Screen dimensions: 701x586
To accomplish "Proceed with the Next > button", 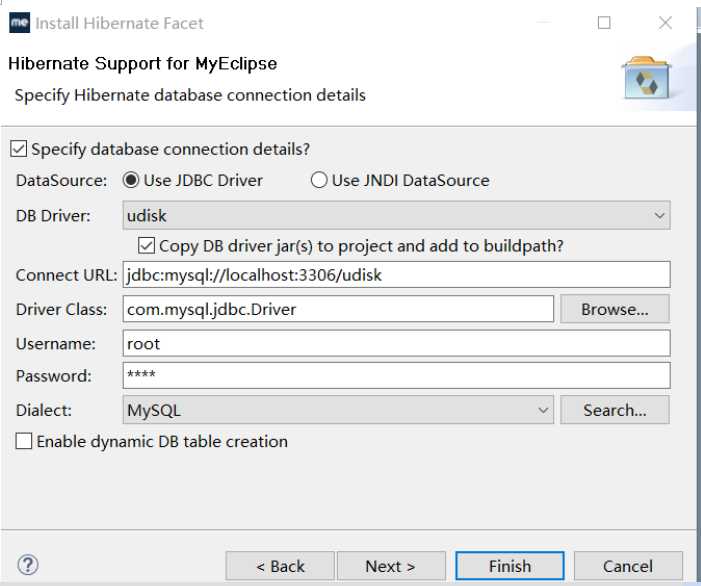I will click(391, 566).
